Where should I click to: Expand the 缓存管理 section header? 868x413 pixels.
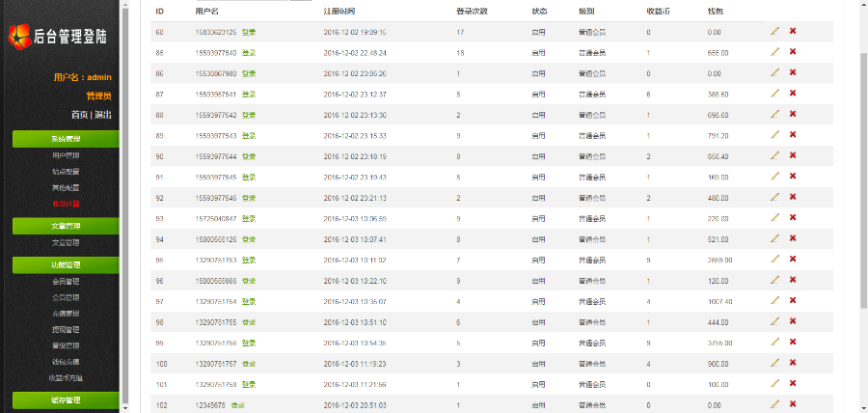point(66,400)
